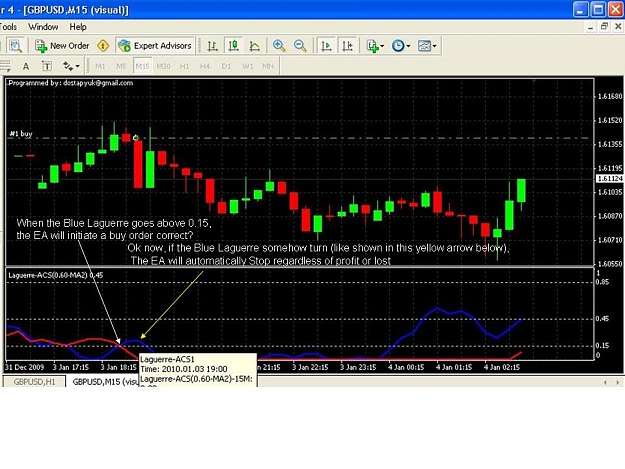Switch chart to candlesticks mode
Image resolution: width=625 pixels, height=469 pixels.
coord(234,46)
